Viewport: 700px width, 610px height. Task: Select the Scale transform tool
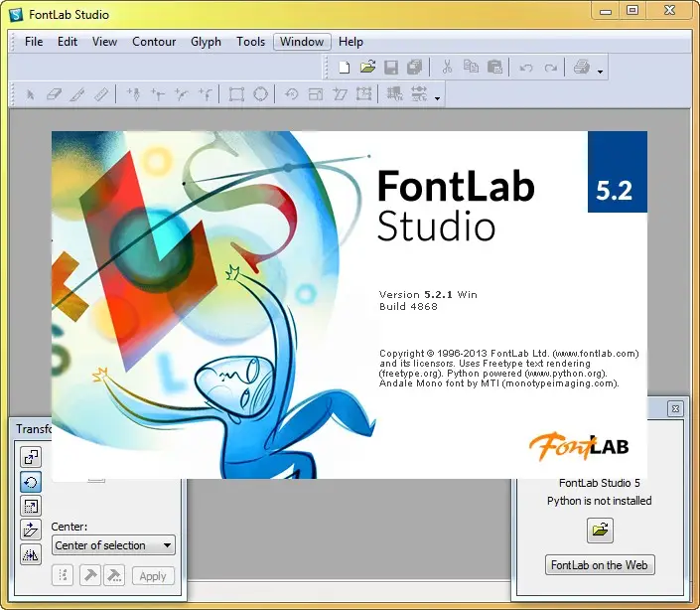point(316,94)
